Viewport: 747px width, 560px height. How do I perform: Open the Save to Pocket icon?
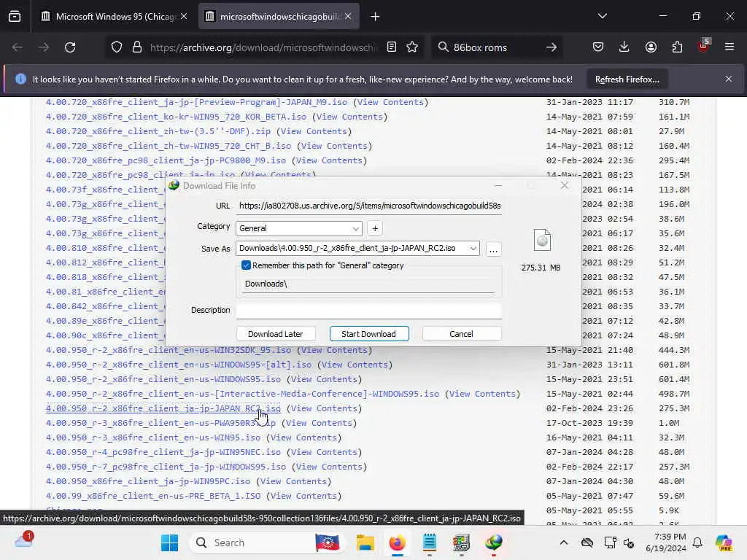(598, 47)
